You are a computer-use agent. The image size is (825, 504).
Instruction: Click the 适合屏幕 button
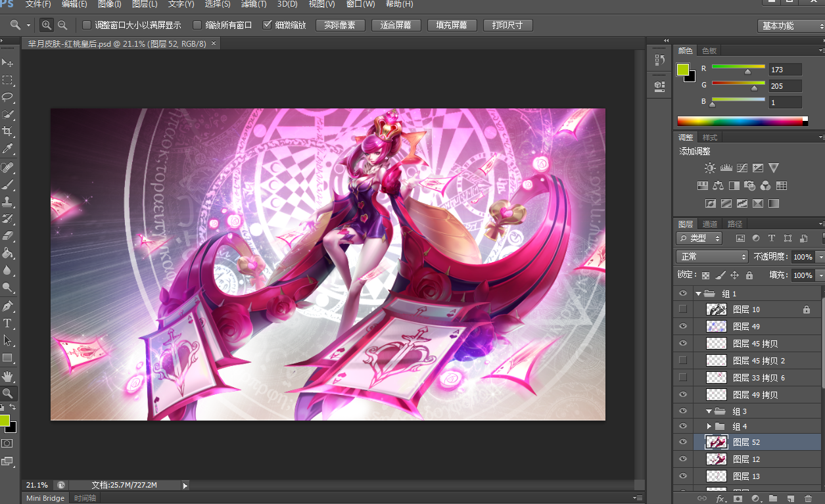[396, 25]
